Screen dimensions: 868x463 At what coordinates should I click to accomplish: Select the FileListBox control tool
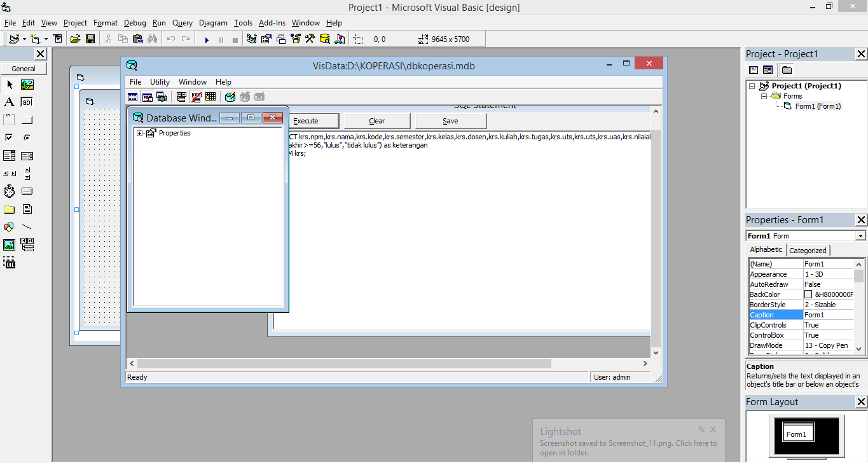tap(27, 209)
